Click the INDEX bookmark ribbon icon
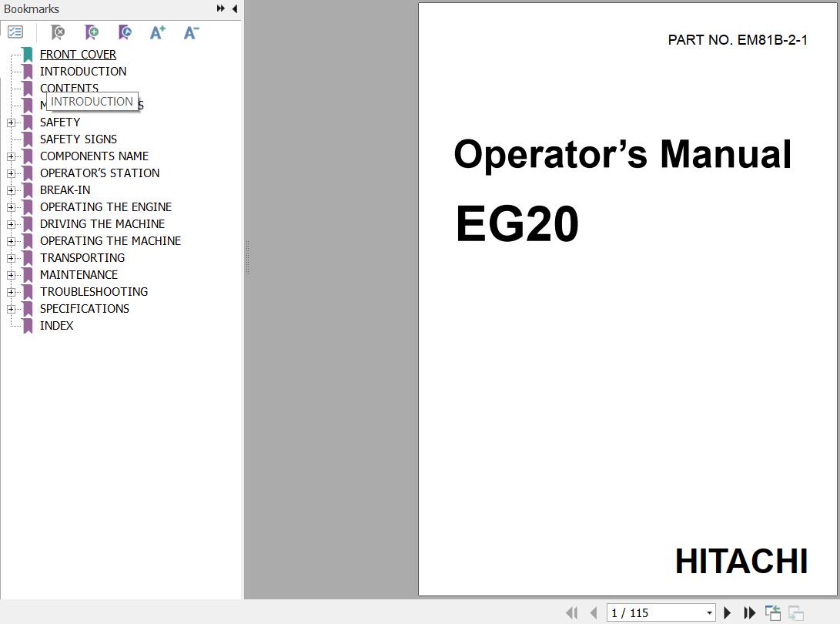 [x=28, y=326]
